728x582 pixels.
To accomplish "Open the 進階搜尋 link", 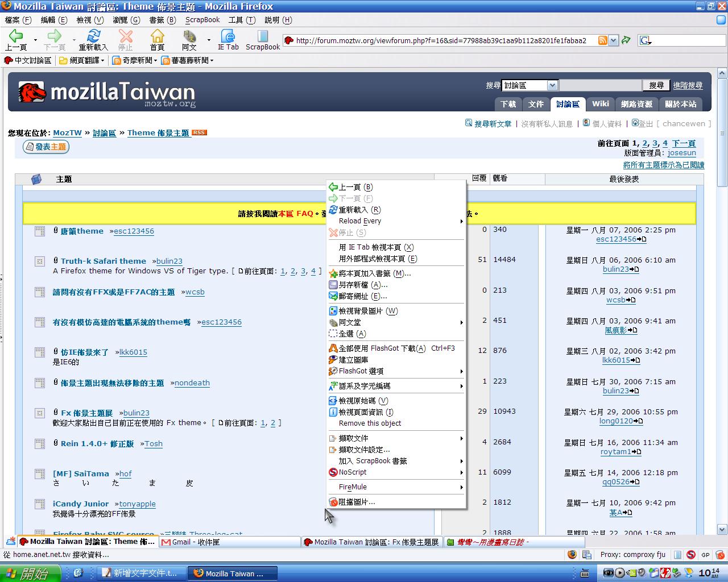I will (x=688, y=85).
